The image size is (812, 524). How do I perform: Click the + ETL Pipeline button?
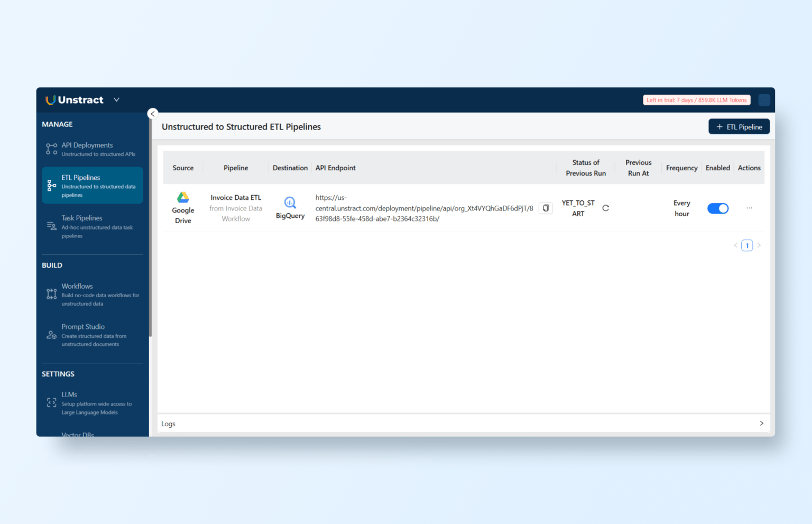[x=739, y=126]
